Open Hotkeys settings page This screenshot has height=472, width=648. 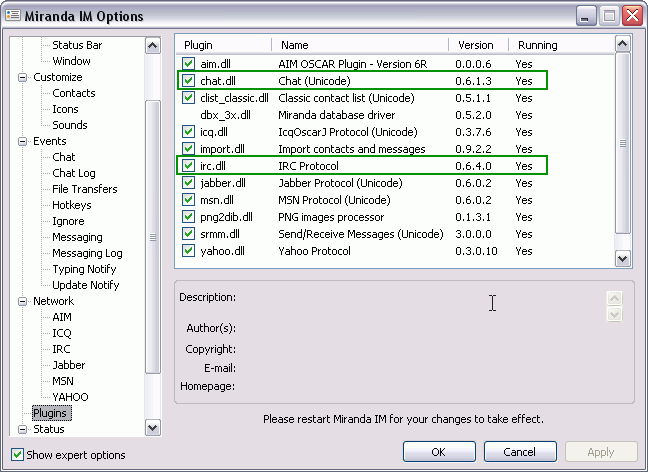pos(71,205)
